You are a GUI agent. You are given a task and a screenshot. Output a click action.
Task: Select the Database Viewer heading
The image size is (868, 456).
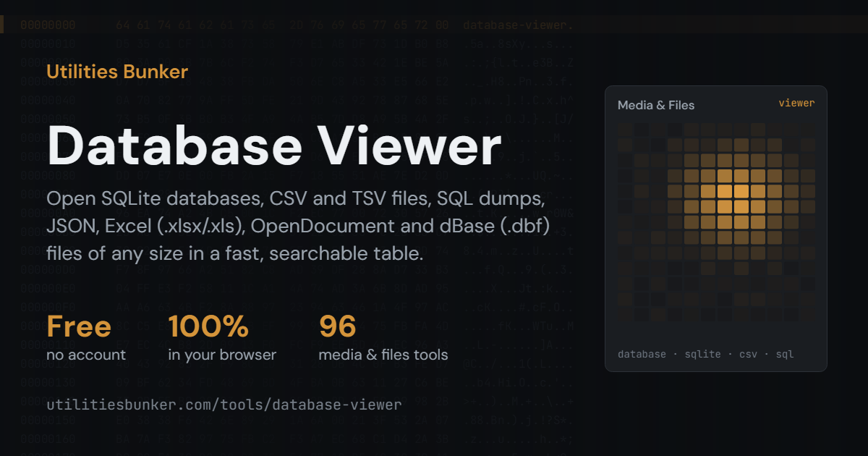point(274,146)
